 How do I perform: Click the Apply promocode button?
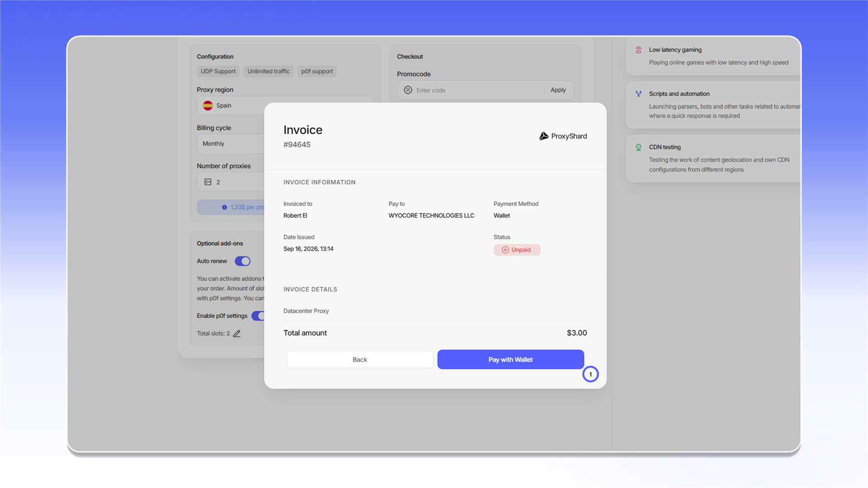tap(558, 90)
